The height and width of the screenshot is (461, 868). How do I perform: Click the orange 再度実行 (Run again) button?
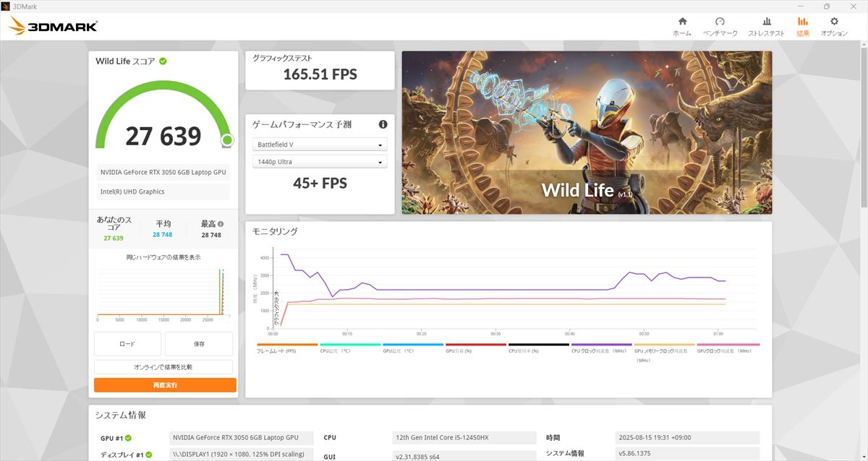pyautogui.click(x=165, y=385)
